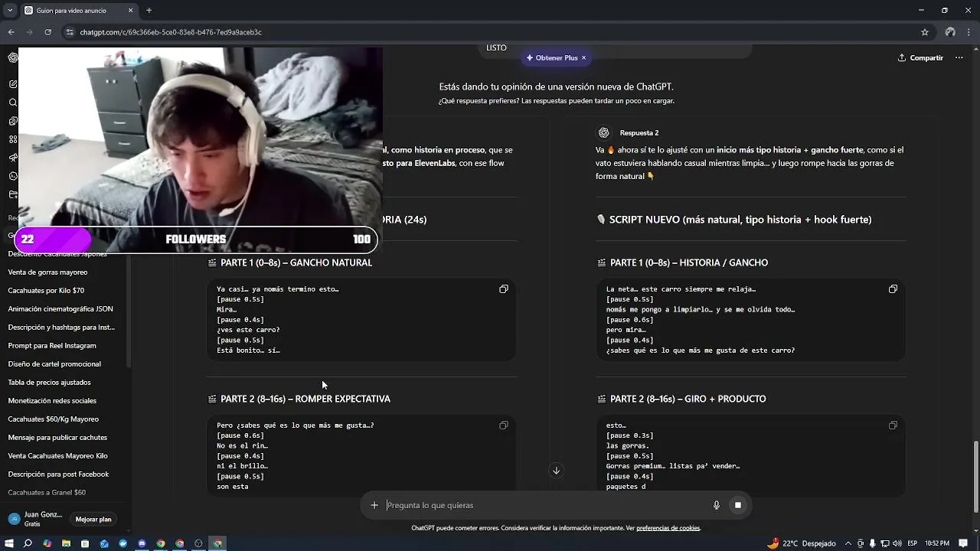
Task: Open chat Descripción y hashtags para Inst...
Action: point(61,327)
